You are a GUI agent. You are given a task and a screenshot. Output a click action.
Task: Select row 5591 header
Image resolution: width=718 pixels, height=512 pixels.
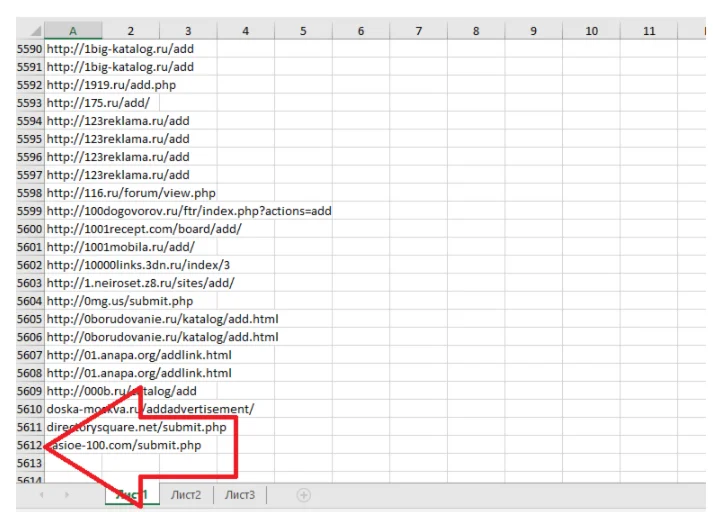(30, 67)
